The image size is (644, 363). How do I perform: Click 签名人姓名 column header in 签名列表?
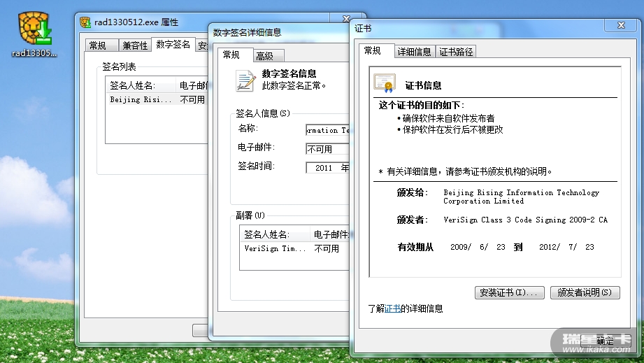tap(141, 85)
